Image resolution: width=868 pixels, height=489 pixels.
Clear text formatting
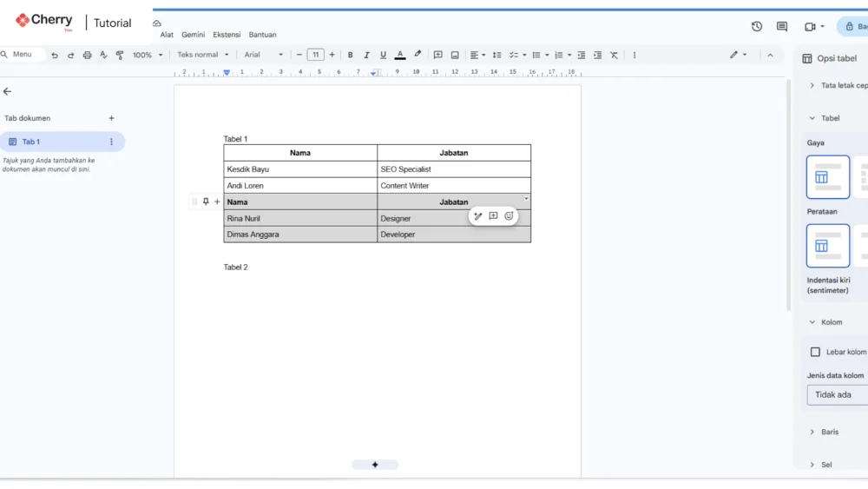(x=614, y=55)
